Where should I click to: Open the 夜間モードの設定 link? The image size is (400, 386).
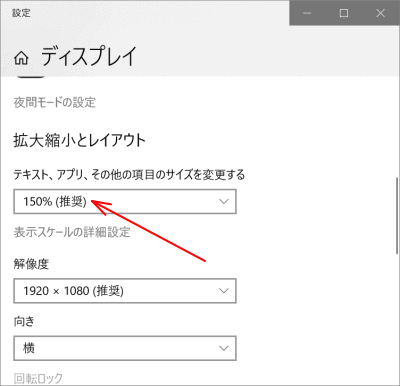click(x=55, y=102)
